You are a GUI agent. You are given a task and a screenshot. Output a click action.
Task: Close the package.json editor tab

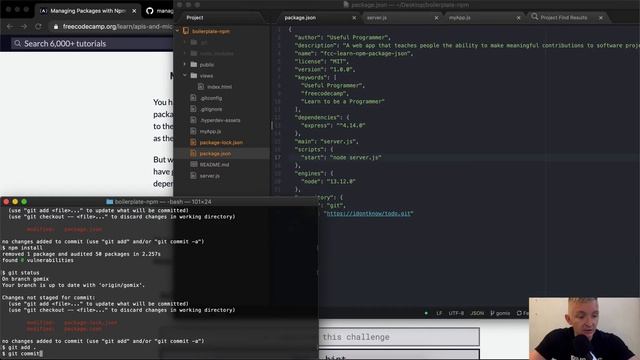pyautogui.click(x=354, y=18)
